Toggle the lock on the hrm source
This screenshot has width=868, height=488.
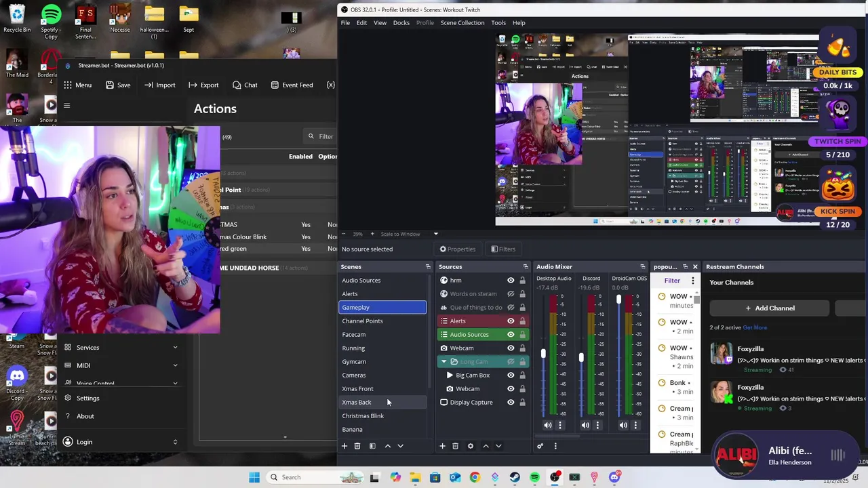point(522,280)
